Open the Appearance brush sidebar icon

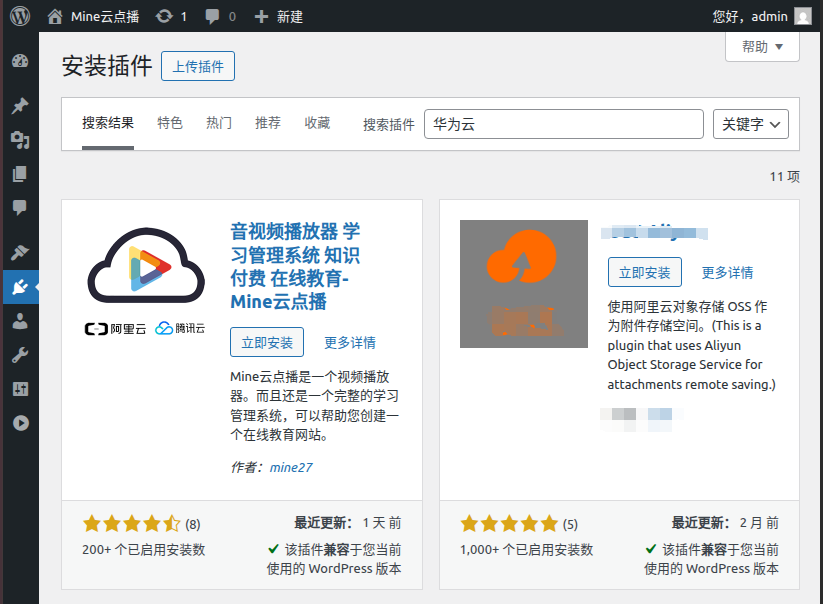coord(20,252)
